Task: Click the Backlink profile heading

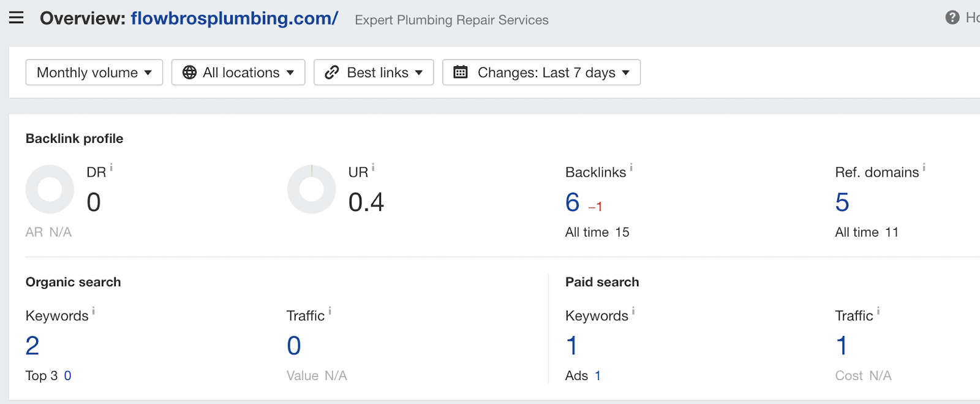Action: (74, 139)
